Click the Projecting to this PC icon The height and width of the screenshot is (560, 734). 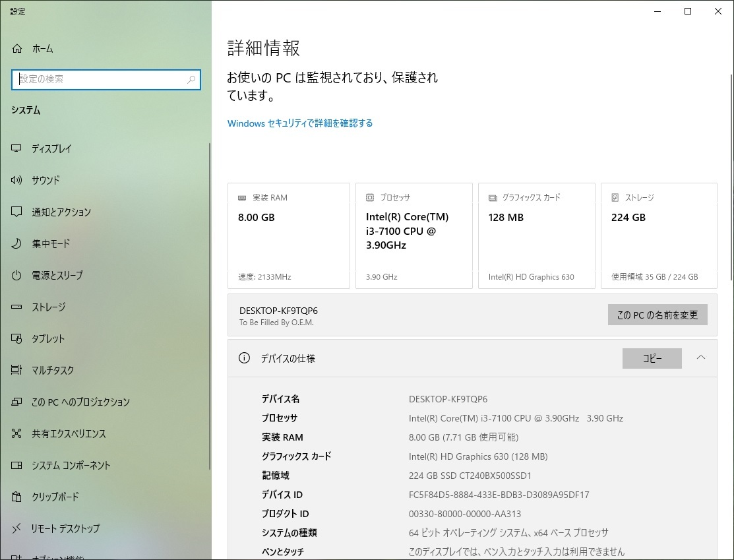tap(16, 402)
